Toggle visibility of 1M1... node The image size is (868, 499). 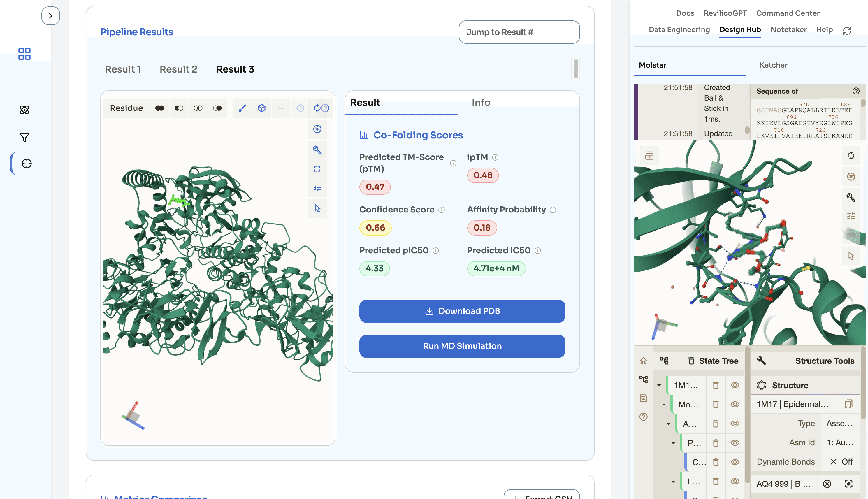(735, 385)
